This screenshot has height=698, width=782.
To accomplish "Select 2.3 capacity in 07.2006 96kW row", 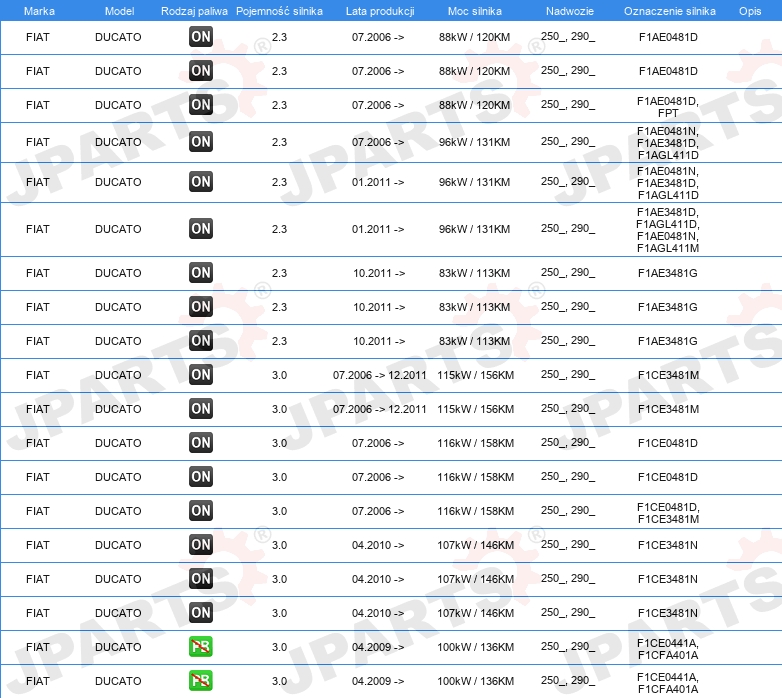I will pos(279,142).
